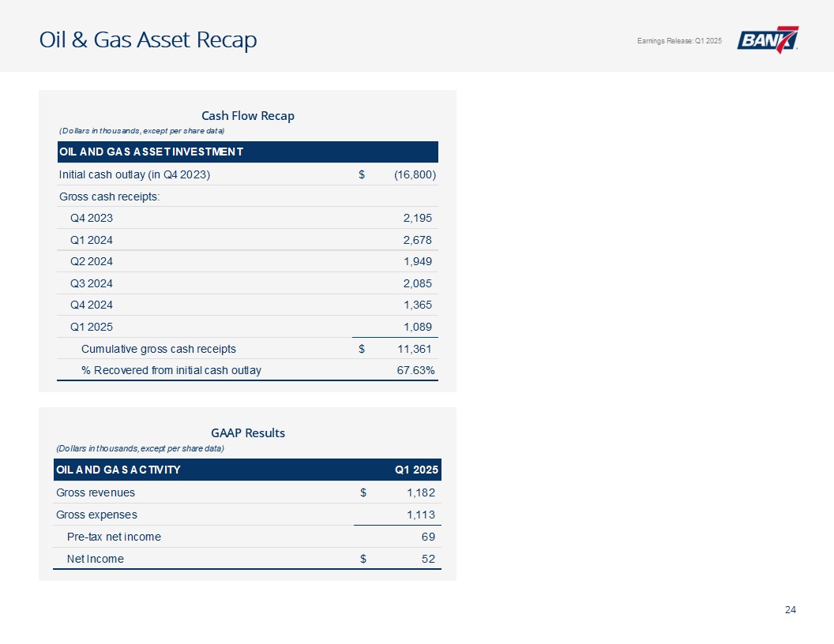The image size is (834, 644).
Task: Click the Cash Flow Recap heading
Action: coord(247,115)
